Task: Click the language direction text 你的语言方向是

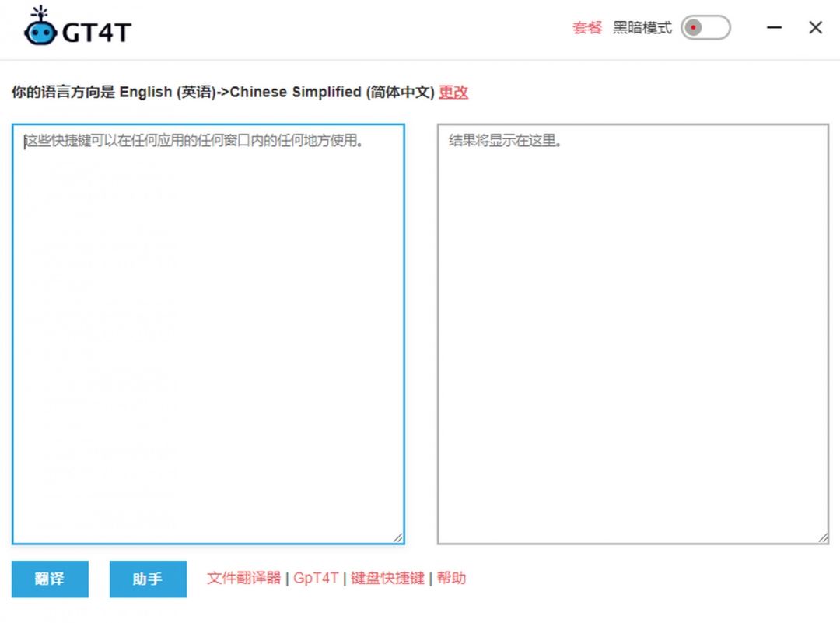Action: click(x=63, y=92)
